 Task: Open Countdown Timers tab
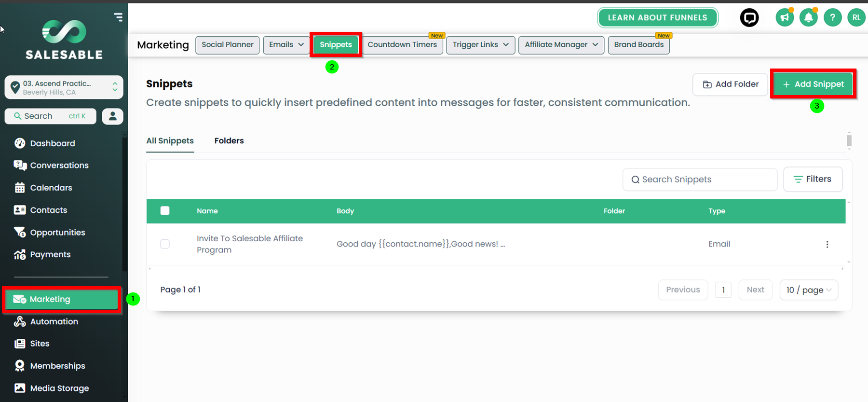[x=402, y=45]
